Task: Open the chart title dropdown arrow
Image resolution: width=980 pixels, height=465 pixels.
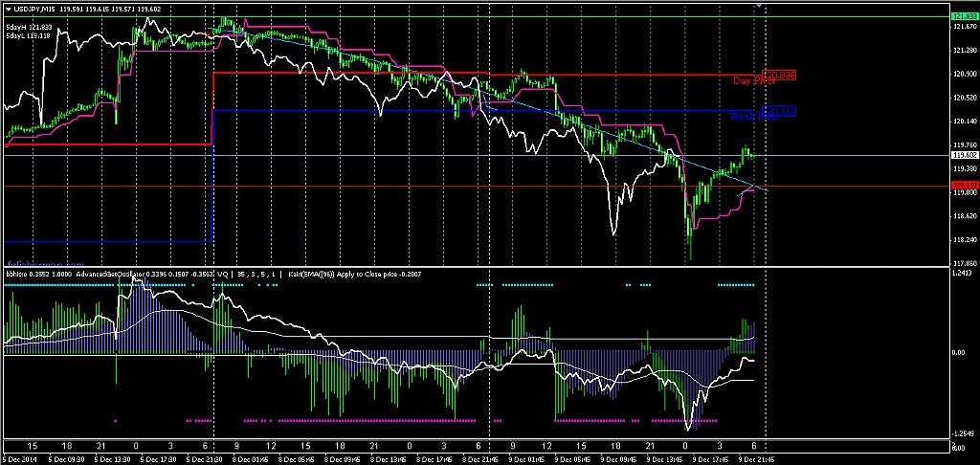Action: click(6, 8)
